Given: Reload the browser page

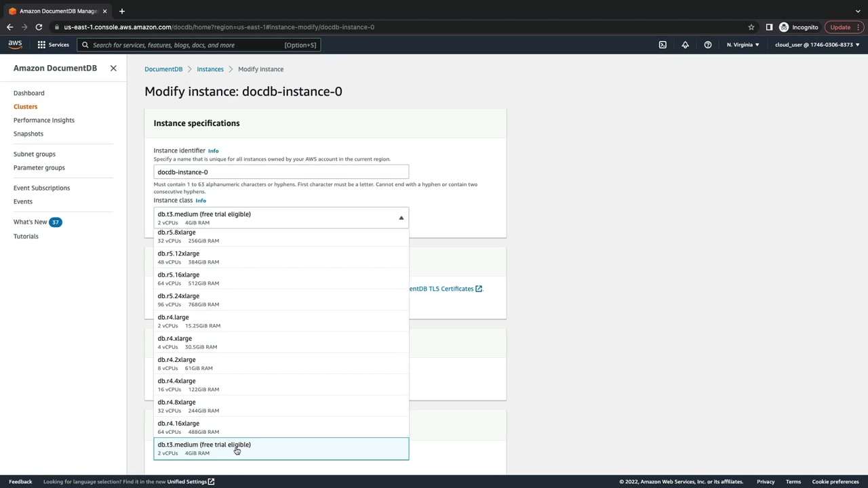Looking at the screenshot, I should coord(39,27).
